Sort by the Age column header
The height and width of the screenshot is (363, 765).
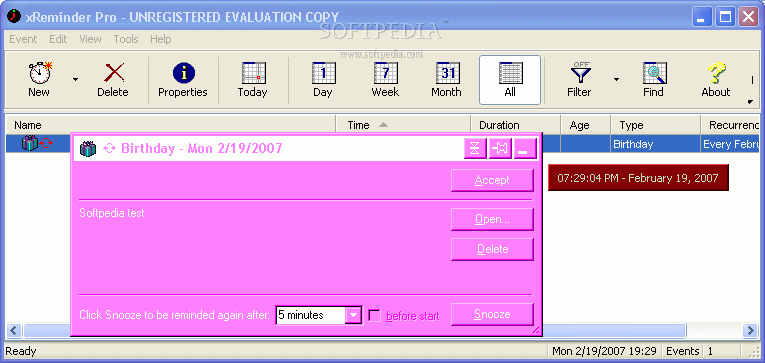pyautogui.click(x=585, y=125)
